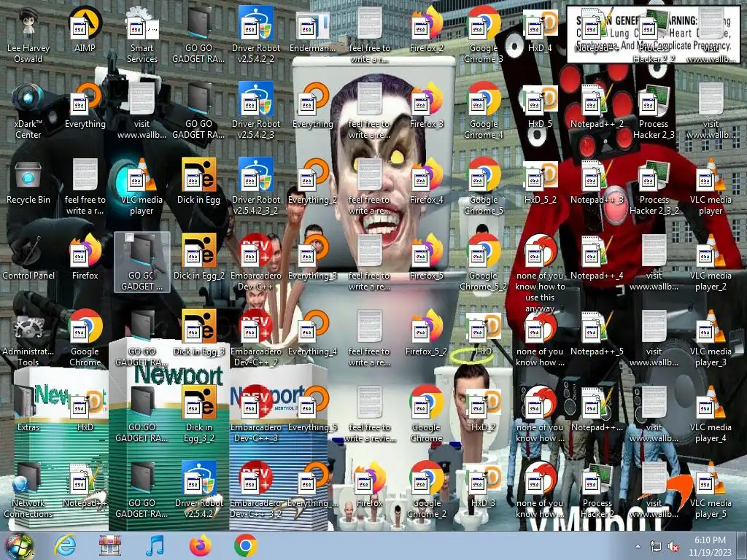Viewport: 747px width, 560px height.
Task: Select the AIMP shortcut on the desktop
Action: 85,29
